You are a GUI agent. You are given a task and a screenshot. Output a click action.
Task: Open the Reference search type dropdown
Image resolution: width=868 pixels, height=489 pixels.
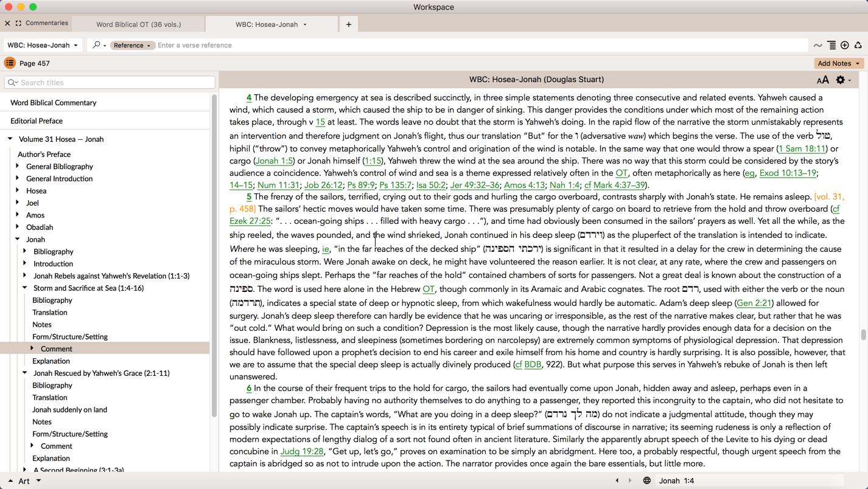[x=132, y=45]
